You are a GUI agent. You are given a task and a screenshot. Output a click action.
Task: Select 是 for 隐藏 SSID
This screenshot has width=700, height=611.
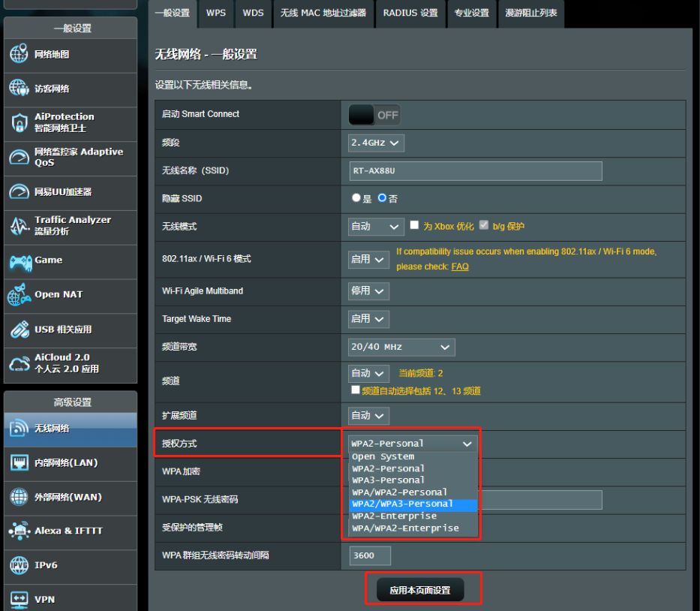pyautogui.click(x=356, y=198)
